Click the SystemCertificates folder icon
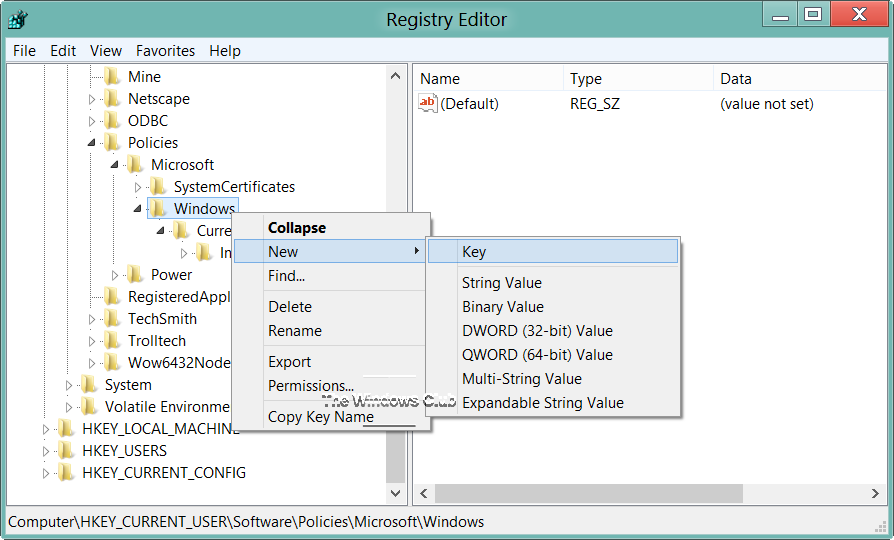The width and height of the screenshot is (894, 540). (157, 187)
